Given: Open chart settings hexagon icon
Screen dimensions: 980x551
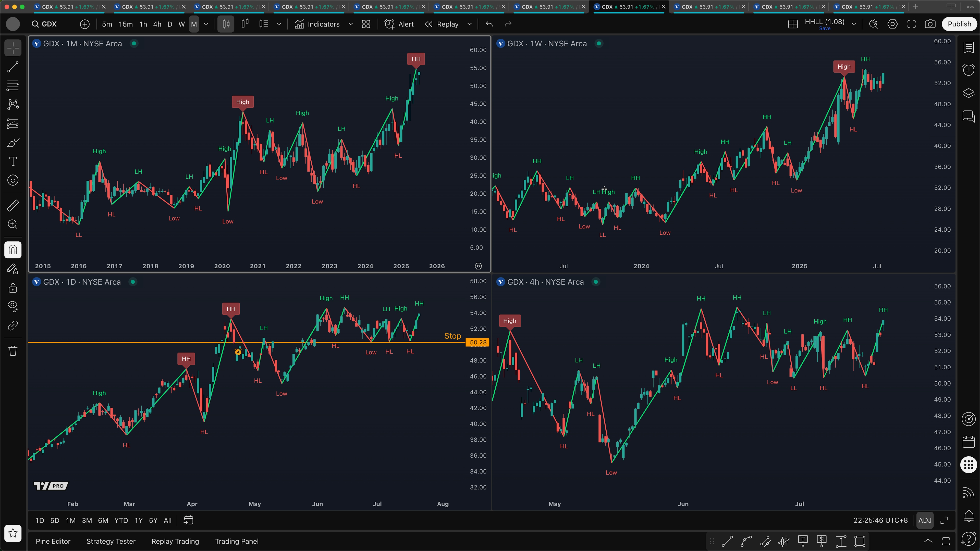Looking at the screenshot, I should 892,24.
